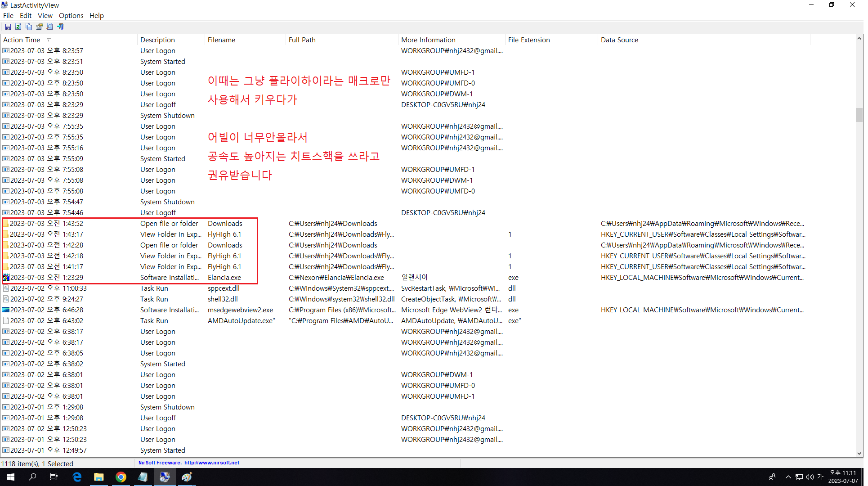Open File Explorer from the taskbar
Viewport: 868px width, 486px height.
coord(98,477)
